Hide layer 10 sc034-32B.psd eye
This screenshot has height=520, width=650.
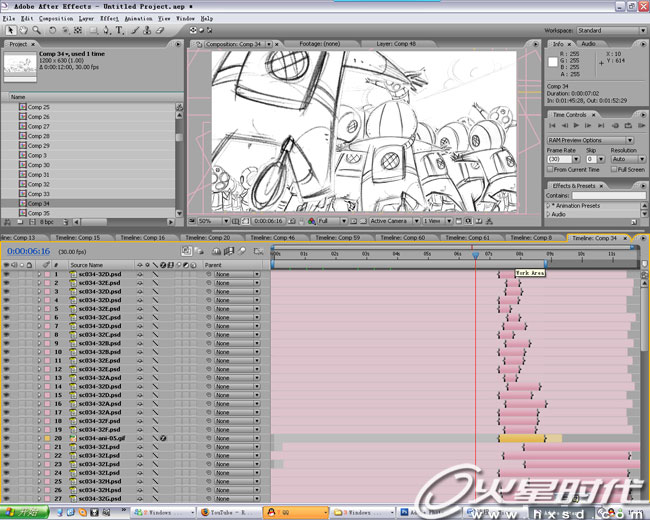click(x=6, y=352)
